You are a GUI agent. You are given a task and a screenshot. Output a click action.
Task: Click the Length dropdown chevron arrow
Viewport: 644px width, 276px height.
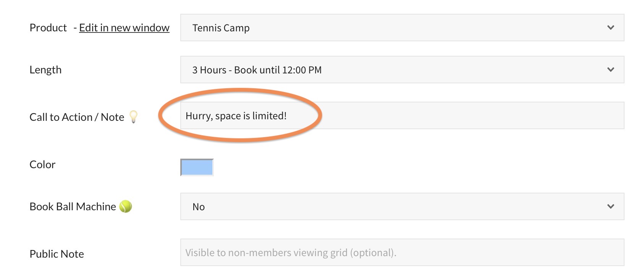click(x=610, y=70)
